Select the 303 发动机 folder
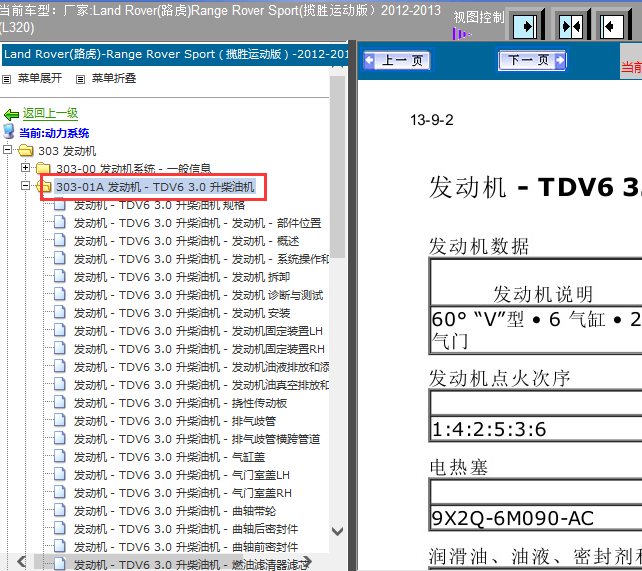The height and width of the screenshot is (571, 642). click(x=67, y=151)
